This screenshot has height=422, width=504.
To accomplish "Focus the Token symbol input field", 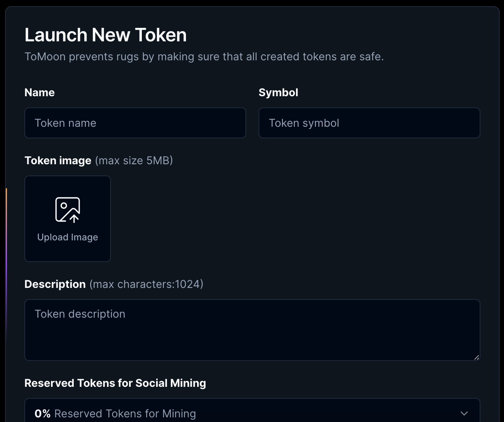I will pos(369,123).
